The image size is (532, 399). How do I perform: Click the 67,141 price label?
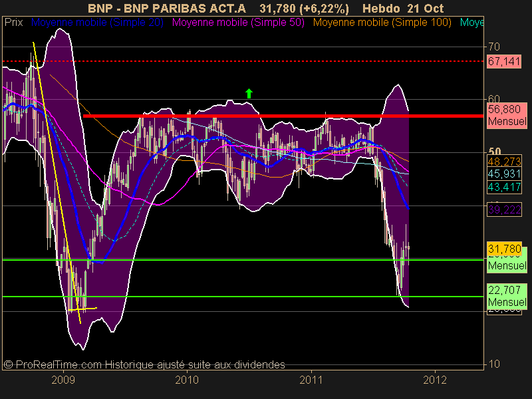coord(504,61)
